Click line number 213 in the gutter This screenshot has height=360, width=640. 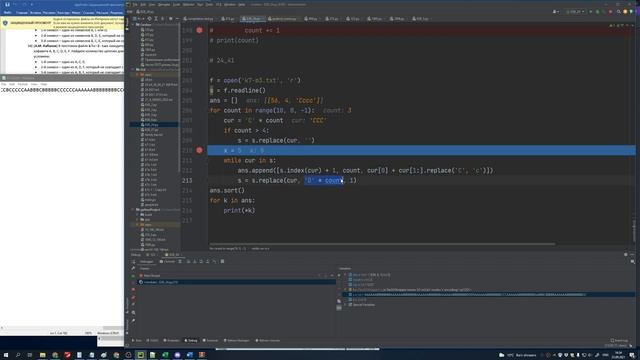pyautogui.click(x=187, y=180)
